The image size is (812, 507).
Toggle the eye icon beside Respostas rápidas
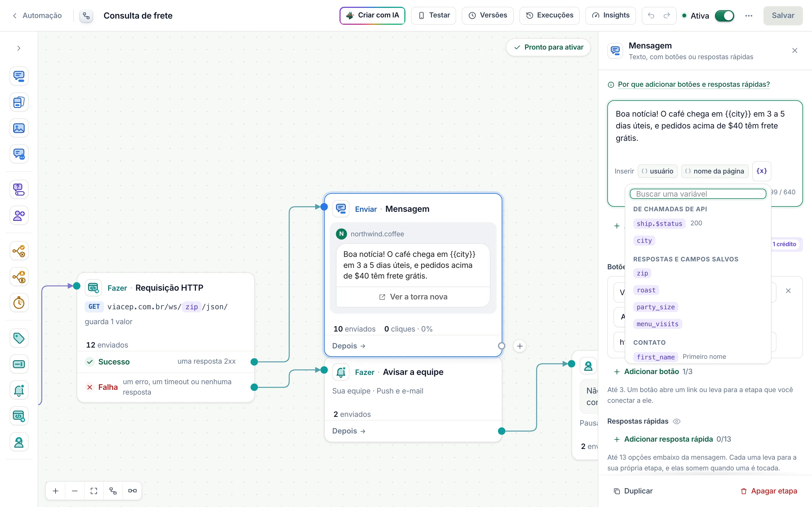coord(677,421)
